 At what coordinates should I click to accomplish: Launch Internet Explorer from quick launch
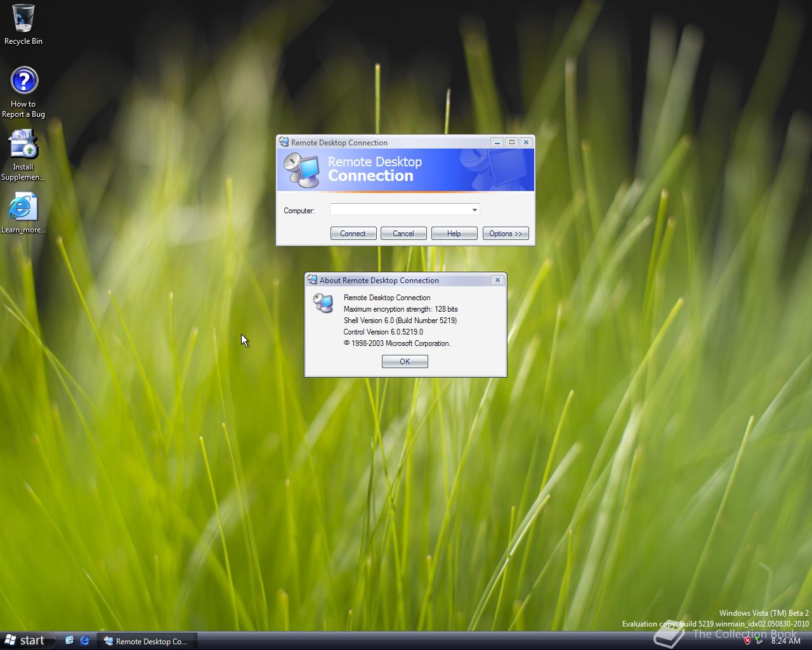pos(84,640)
